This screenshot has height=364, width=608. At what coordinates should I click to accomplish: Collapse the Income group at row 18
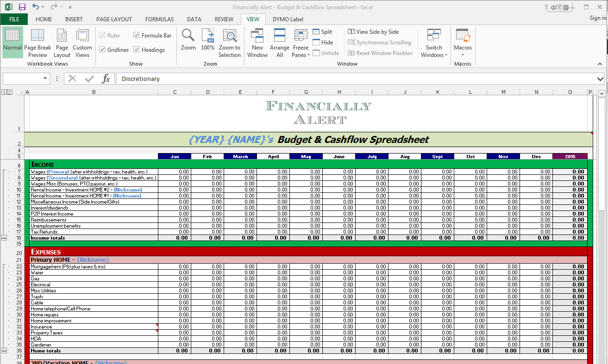pos(5,238)
